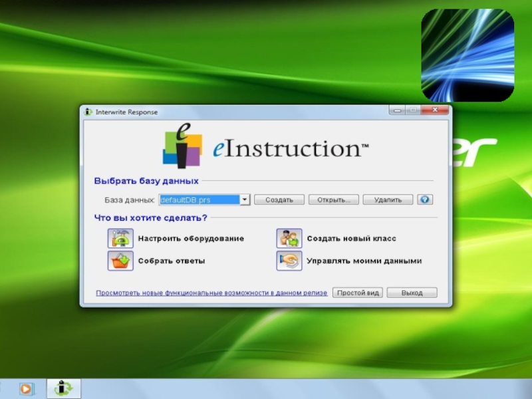
Task: Click the Выход button
Action: 412,293
